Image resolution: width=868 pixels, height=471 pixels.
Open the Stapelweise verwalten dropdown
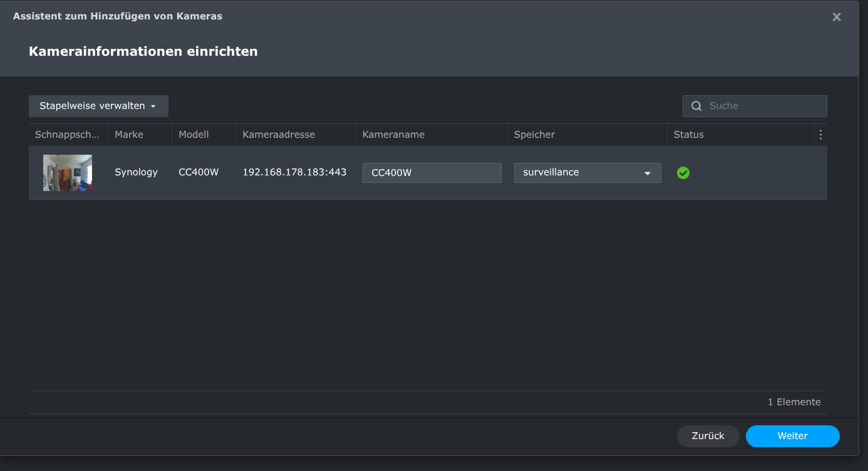[x=98, y=106]
